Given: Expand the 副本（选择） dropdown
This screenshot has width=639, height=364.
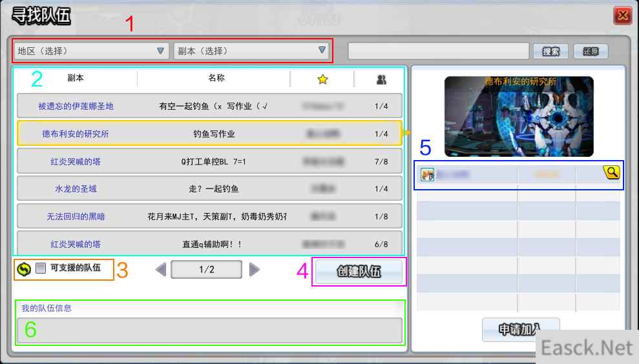Looking at the screenshot, I should coord(251,51).
